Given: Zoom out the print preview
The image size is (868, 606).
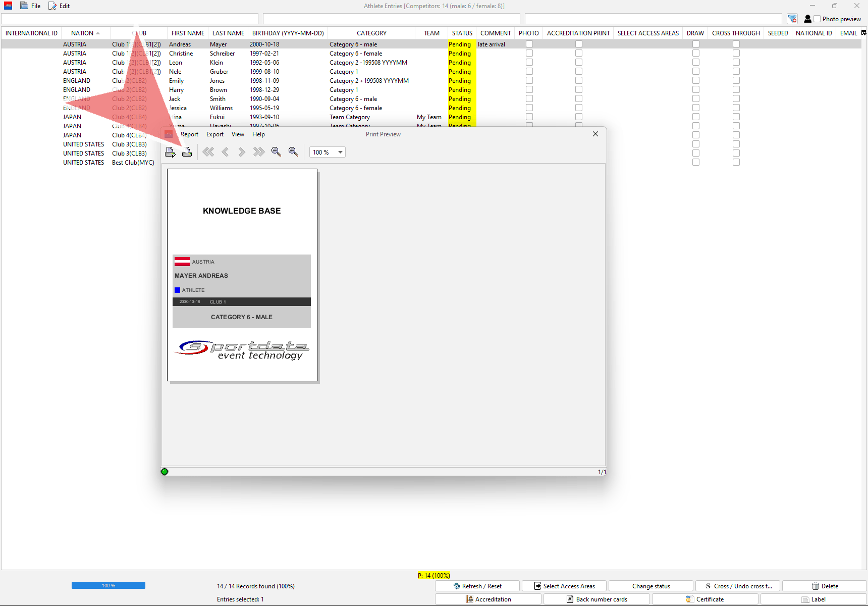Looking at the screenshot, I should (276, 152).
